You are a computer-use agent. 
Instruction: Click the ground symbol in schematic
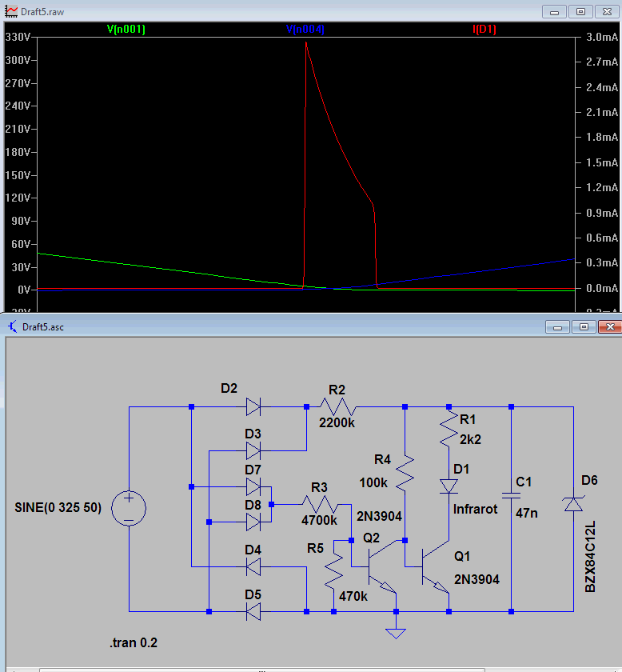[396, 633]
